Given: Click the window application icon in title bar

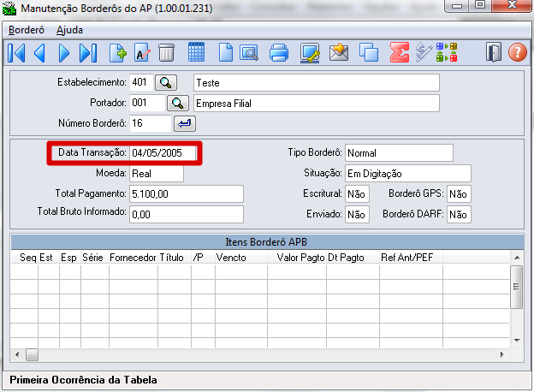Looking at the screenshot, I should [9, 9].
